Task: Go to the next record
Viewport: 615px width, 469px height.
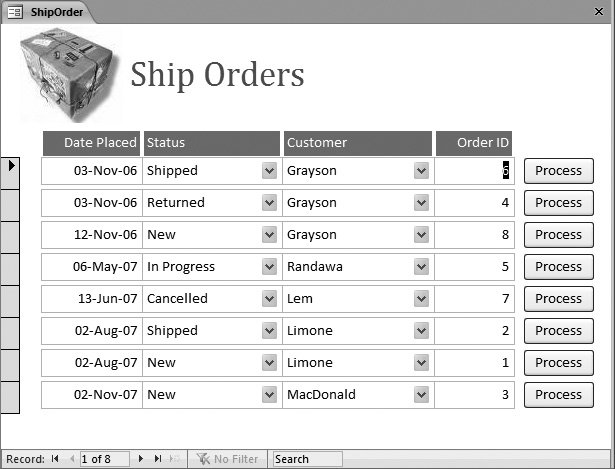Action: [141, 459]
